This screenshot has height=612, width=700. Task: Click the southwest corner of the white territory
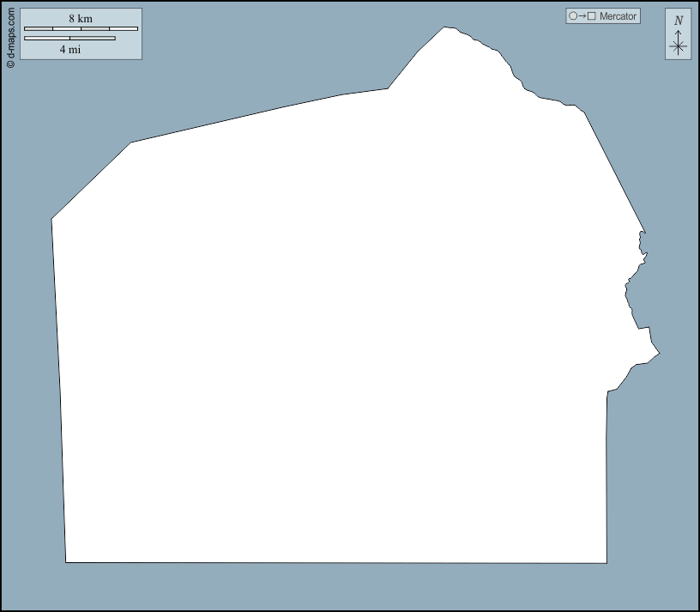(66, 562)
